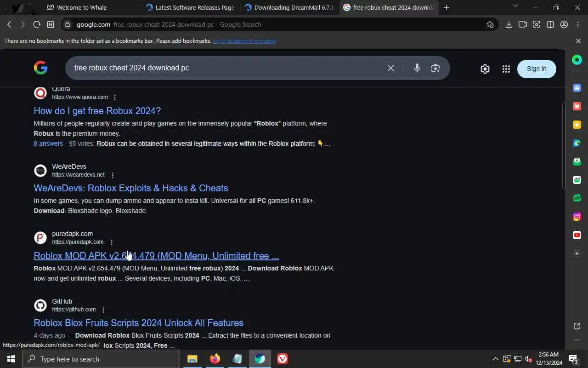This screenshot has width=588, height=368.
Task: Open GitHub result options menu
Action: pyautogui.click(x=103, y=310)
